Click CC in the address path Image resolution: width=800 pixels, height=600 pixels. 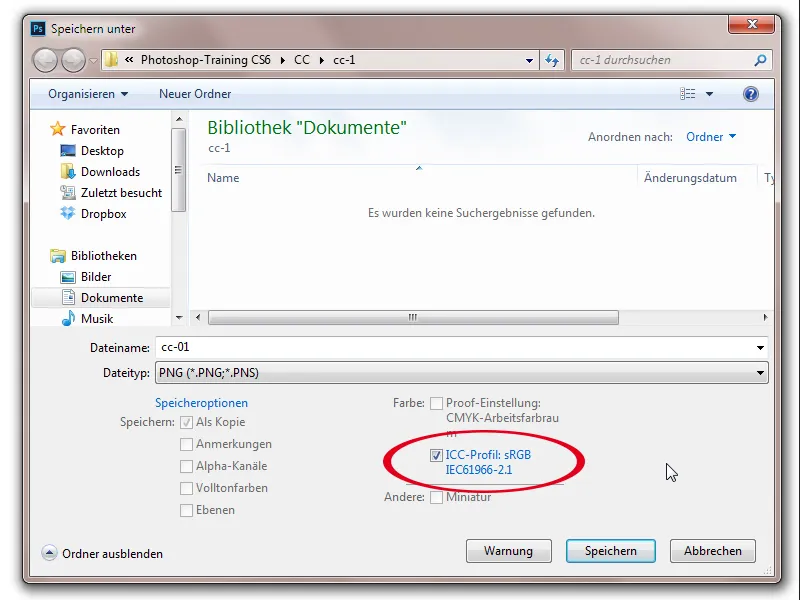[x=302, y=60]
